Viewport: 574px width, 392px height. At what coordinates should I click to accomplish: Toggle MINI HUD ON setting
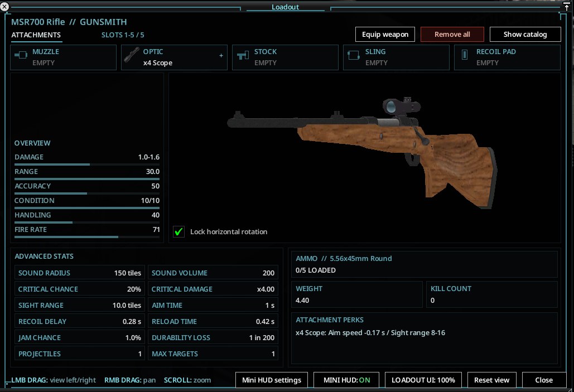(346, 380)
